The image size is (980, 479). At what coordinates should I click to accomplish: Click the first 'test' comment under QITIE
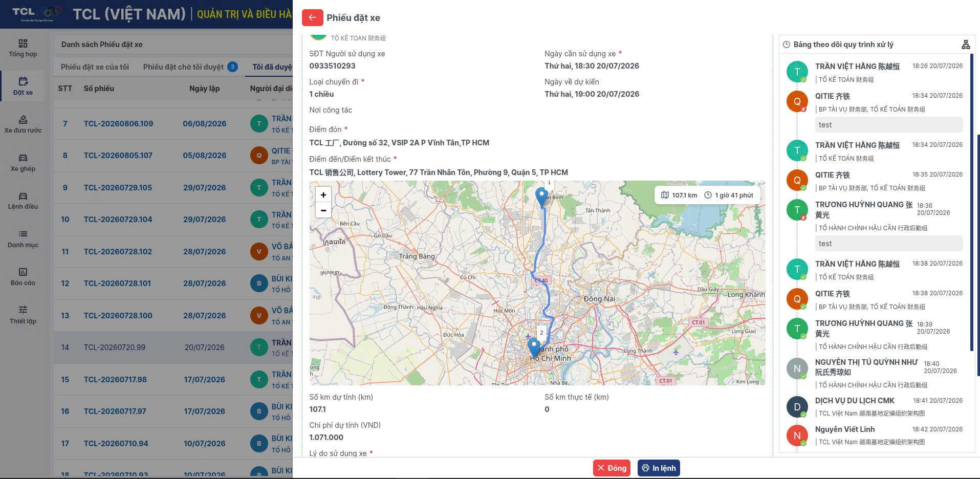889,125
